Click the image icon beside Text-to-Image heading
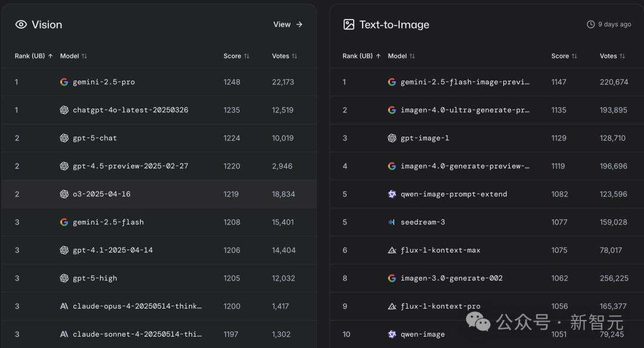Screen dimensions: 644x348 pyautogui.click(x=349, y=24)
